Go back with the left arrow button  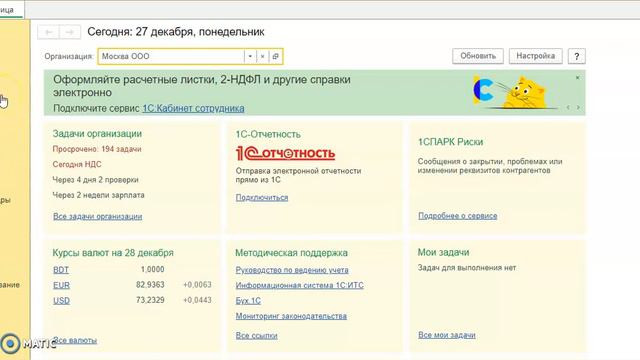point(49,32)
